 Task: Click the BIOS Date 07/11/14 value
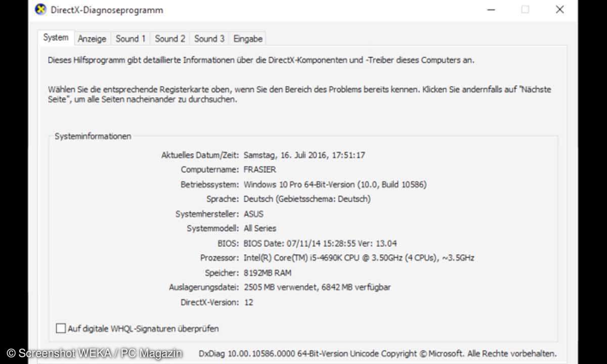pyautogui.click(x=320, y=243)
